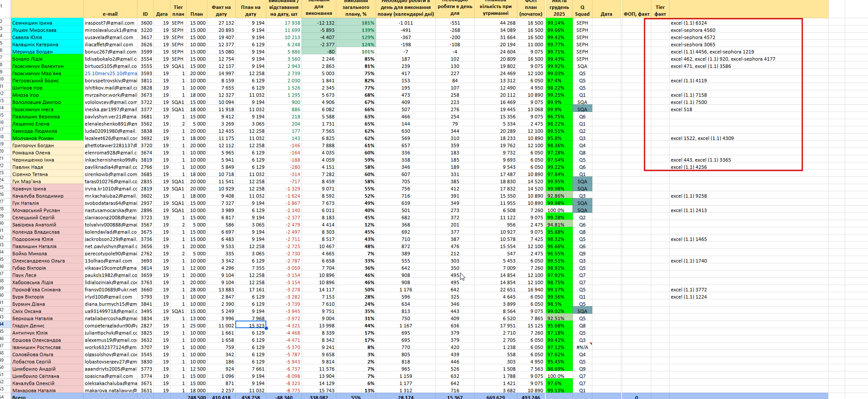Select the note cell 'excel 518'
The width and height of the screenshot is (868, 399).
coord(681,109)
